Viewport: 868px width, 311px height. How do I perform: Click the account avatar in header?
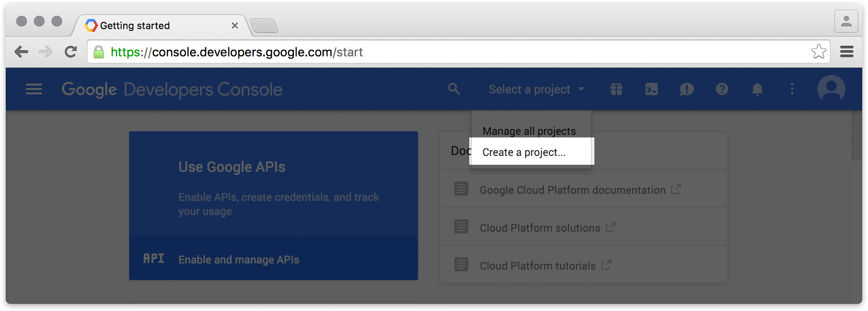pos(831,89)
